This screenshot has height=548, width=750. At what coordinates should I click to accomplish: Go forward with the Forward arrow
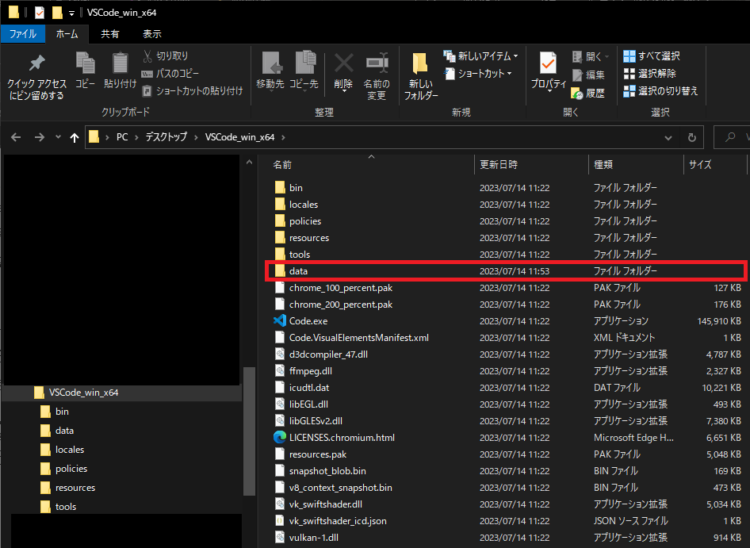pos(39,137)
